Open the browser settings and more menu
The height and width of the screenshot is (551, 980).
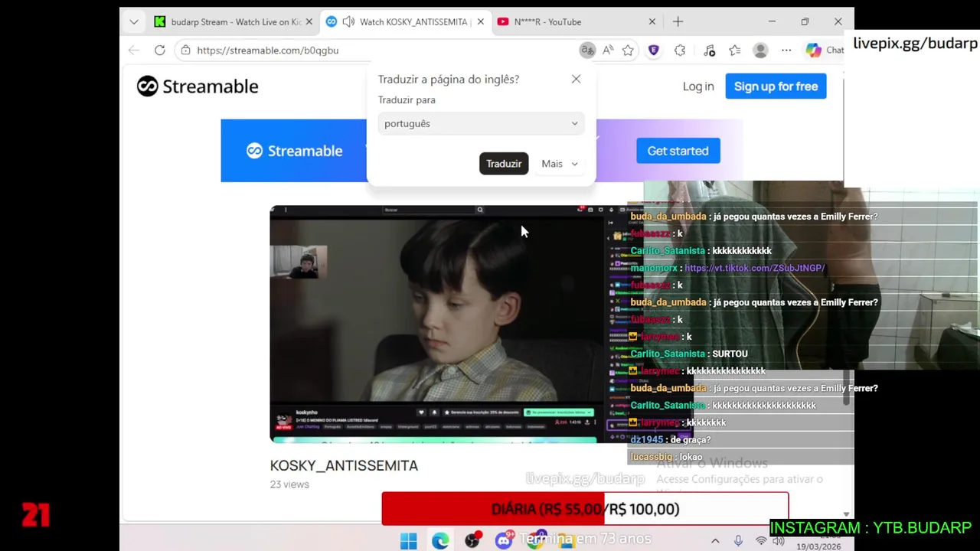tap(786, 51)
